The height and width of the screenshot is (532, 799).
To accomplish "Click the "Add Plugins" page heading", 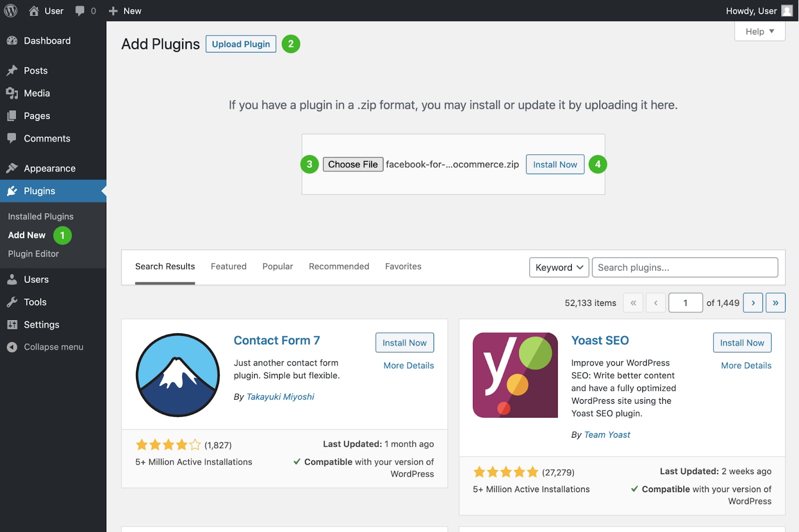I will click(x=160, y=44).
